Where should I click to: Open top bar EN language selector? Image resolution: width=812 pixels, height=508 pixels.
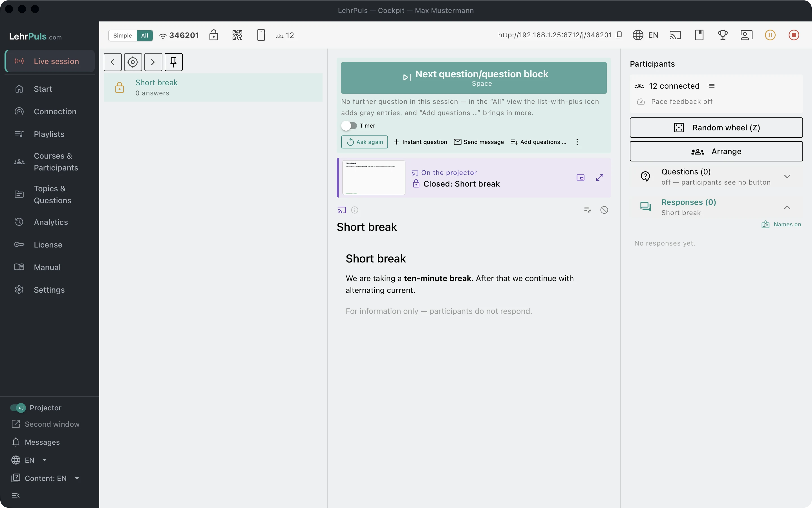(x=646, y=35)
